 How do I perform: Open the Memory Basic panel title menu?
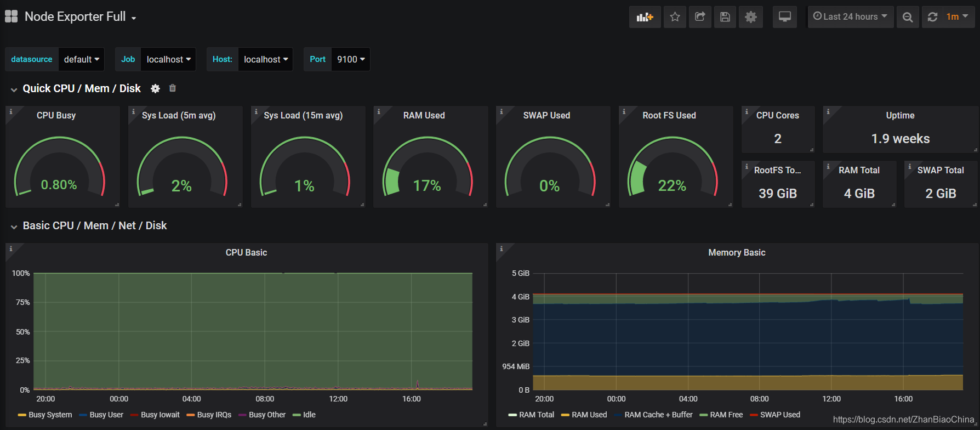tap(737, 252)
